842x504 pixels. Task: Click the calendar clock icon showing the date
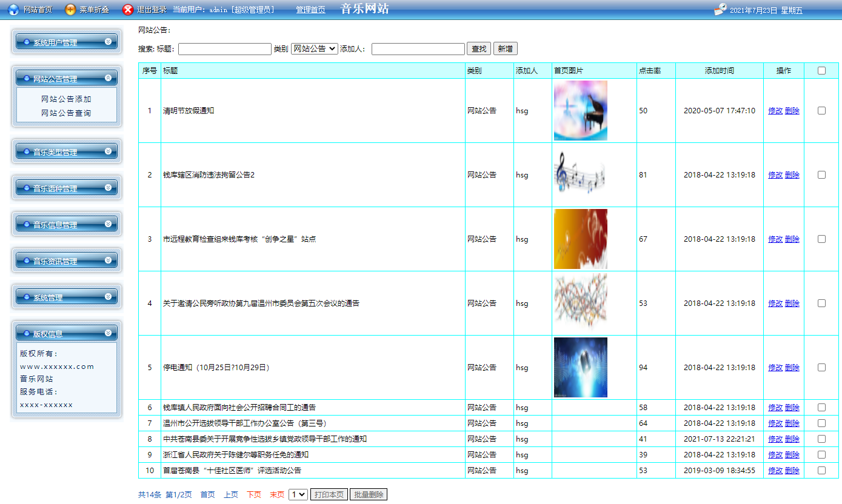pyautogui.click(x=720, y=8)
